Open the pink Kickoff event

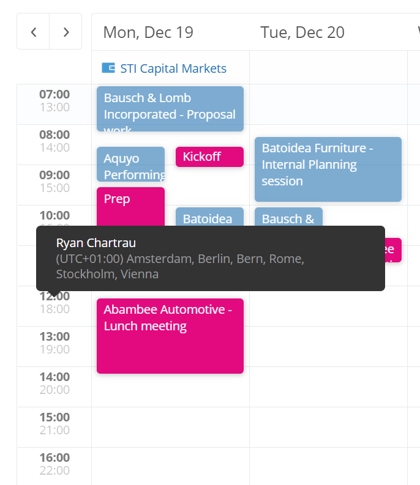(210, 157)
